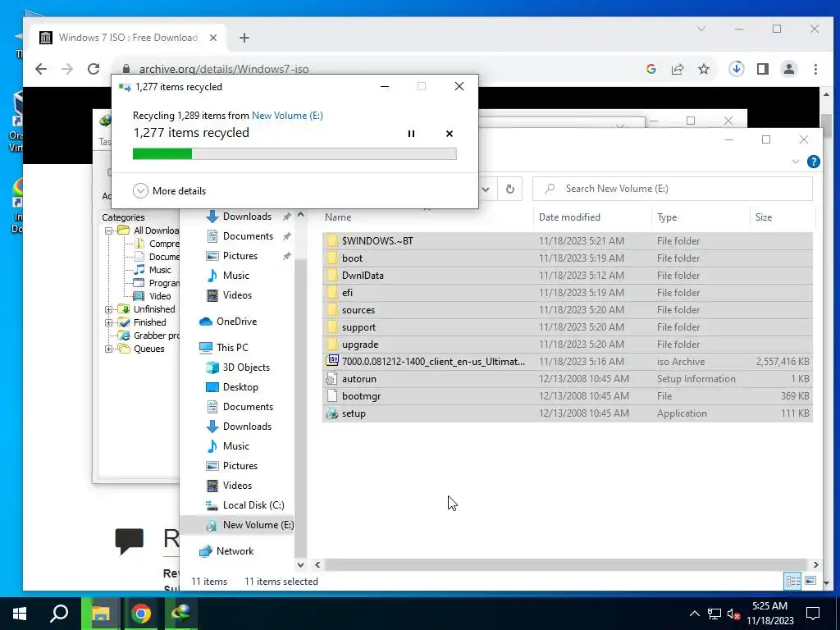Select the bootmgr file

(568, 396)
